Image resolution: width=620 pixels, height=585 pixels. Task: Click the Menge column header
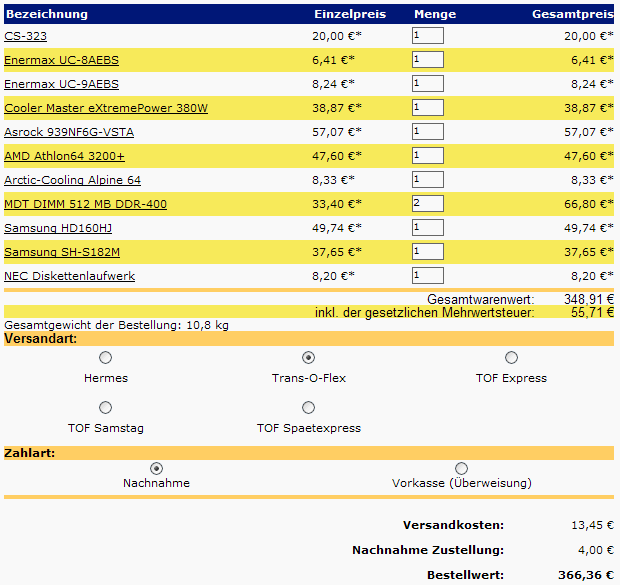click(x=435, y=14)
